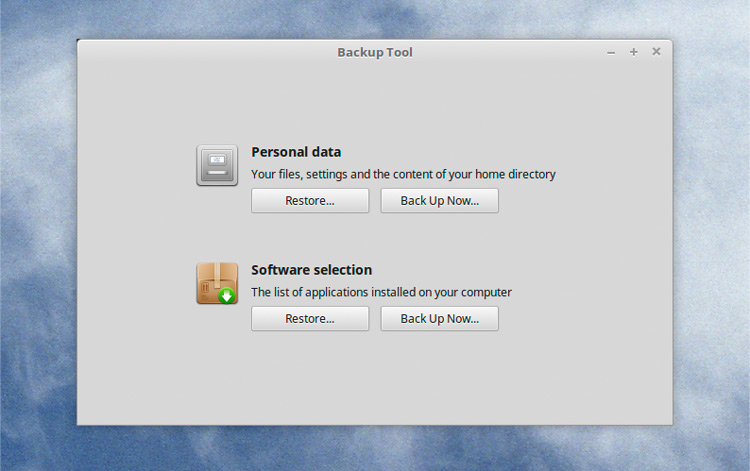Click the installed applications description text
The width and height of the screenshot is (750, 471).
point(381,292)
